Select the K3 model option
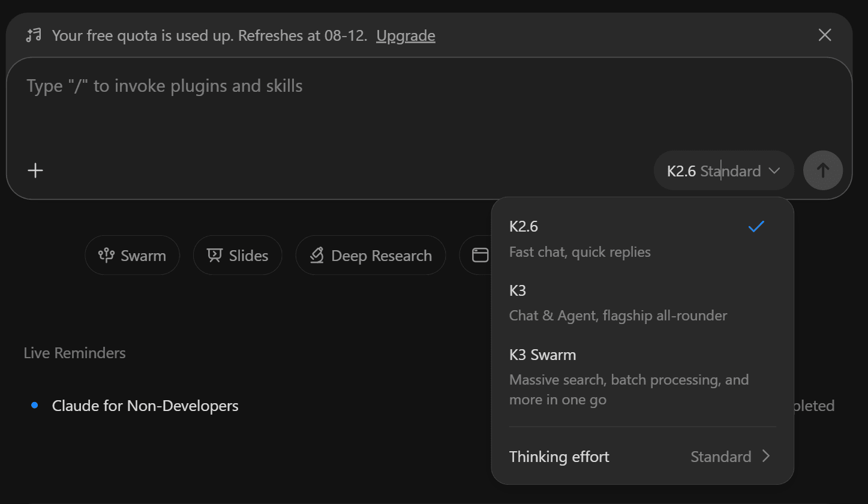Screen dimensions: 868x504 pyautogui.click(x=642, y=302)
